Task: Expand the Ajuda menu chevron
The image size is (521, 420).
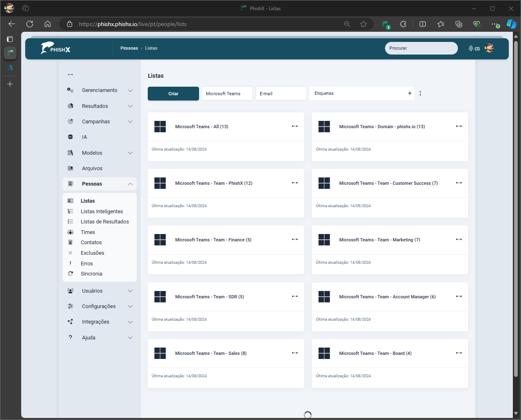Action: [130, 338]
